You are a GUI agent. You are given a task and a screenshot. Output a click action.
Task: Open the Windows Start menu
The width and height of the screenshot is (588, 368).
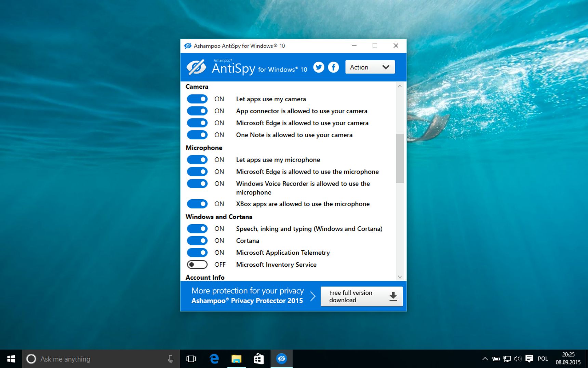pyautogui.click(x=11, y=359)
